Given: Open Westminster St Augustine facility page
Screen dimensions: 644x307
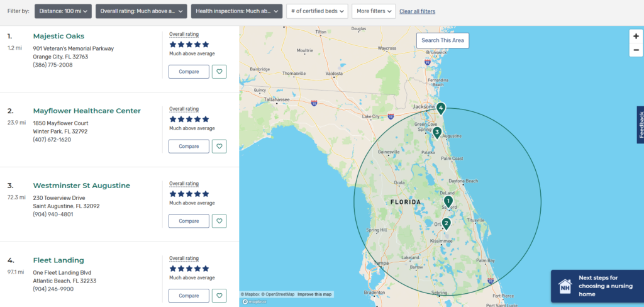Looking at the screenshot, I should pos(81,186).
